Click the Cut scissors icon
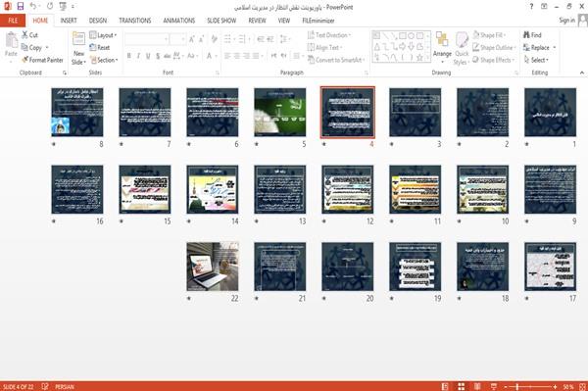Screen dimensions: 588x391 click(x=24, y=35)
